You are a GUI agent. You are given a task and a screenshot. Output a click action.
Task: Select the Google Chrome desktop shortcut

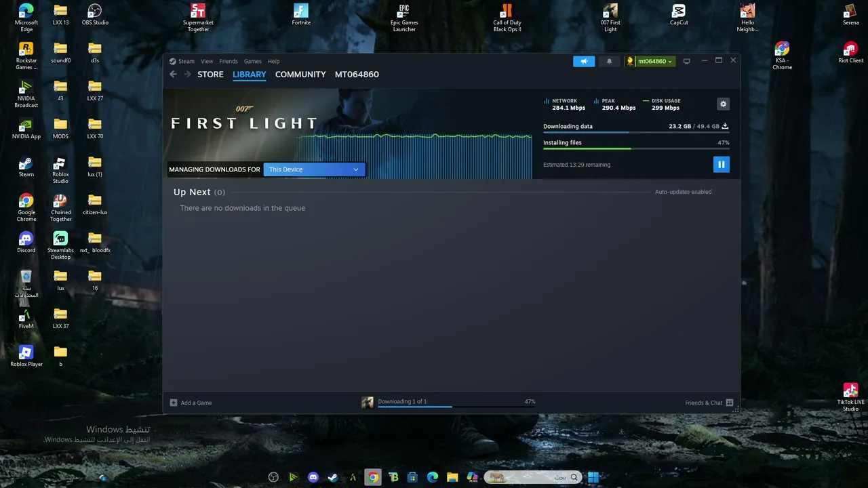[26, 207]
